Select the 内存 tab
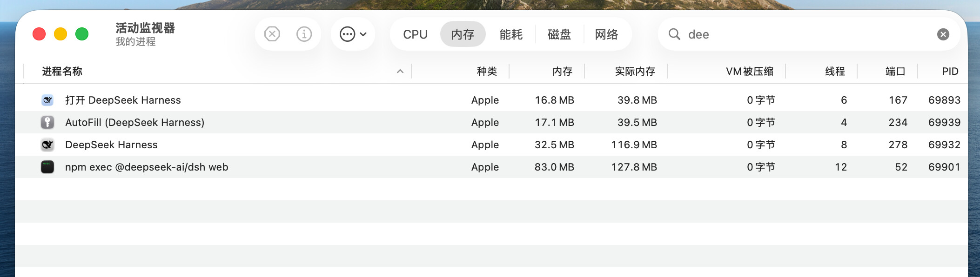Screen dimensions: 980x277 [x=463, y=34]
